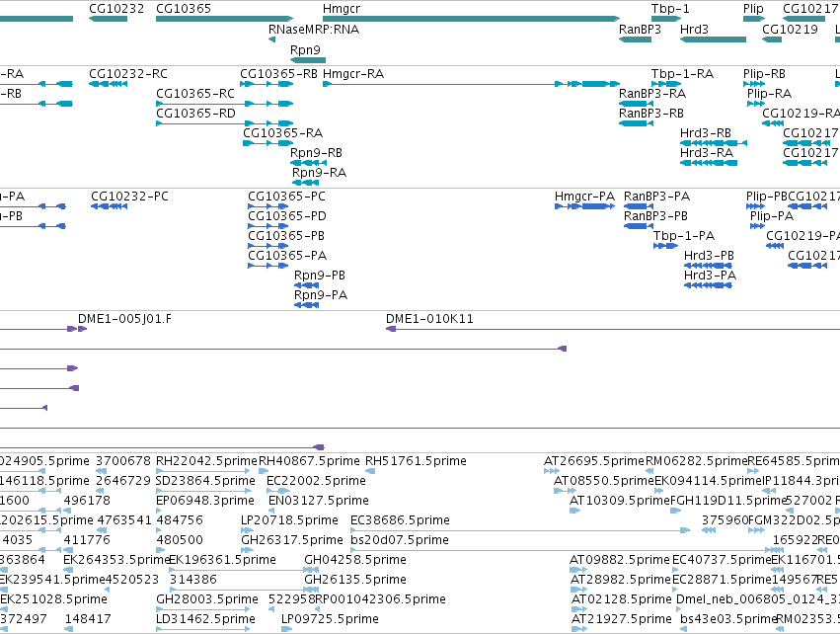
Task: Select EST AT09882.5prime
Action: [x=620, y=560]
